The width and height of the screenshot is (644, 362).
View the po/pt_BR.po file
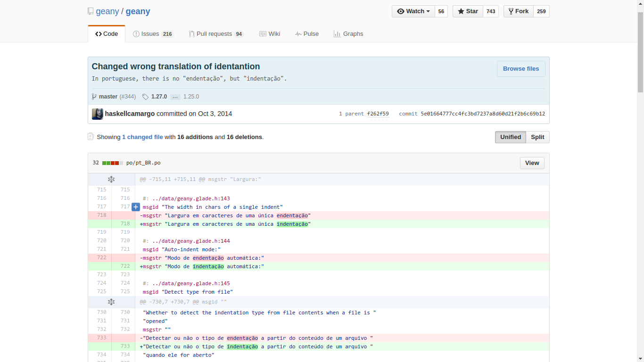[532, 163]
